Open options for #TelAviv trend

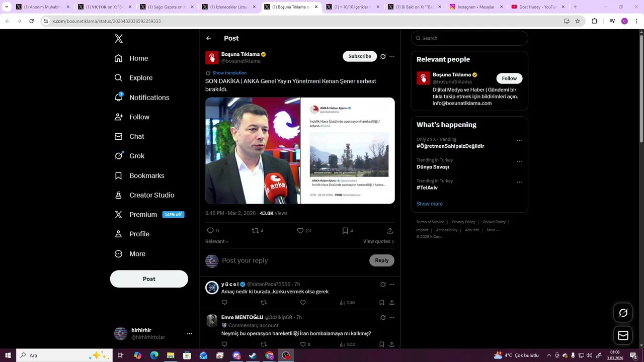[519, 182]
